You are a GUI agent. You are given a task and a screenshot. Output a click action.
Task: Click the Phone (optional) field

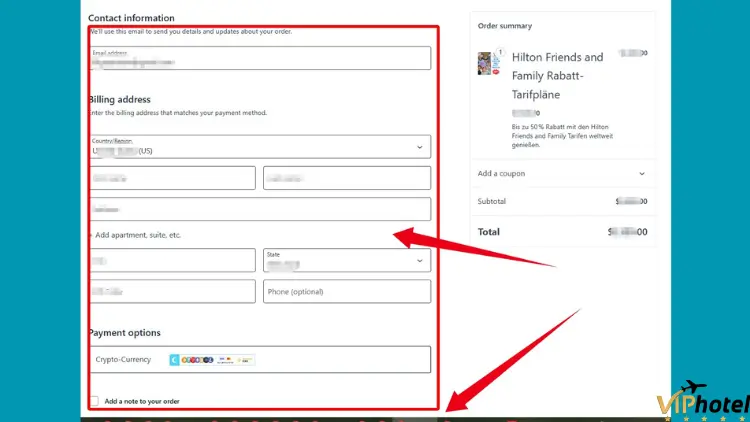tap(347, 291)
